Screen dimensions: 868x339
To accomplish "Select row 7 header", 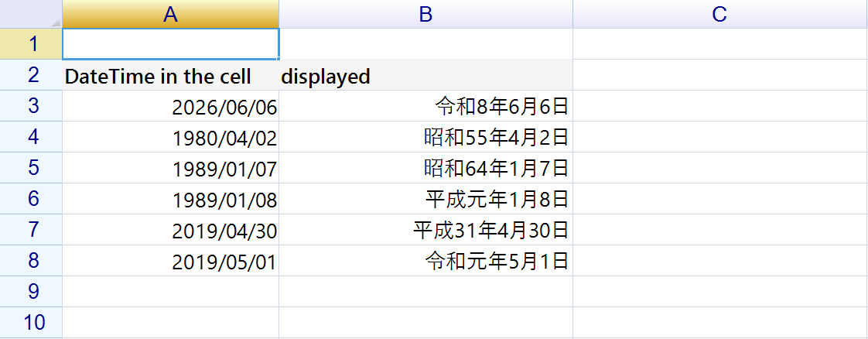I will [x=31, y=230].
